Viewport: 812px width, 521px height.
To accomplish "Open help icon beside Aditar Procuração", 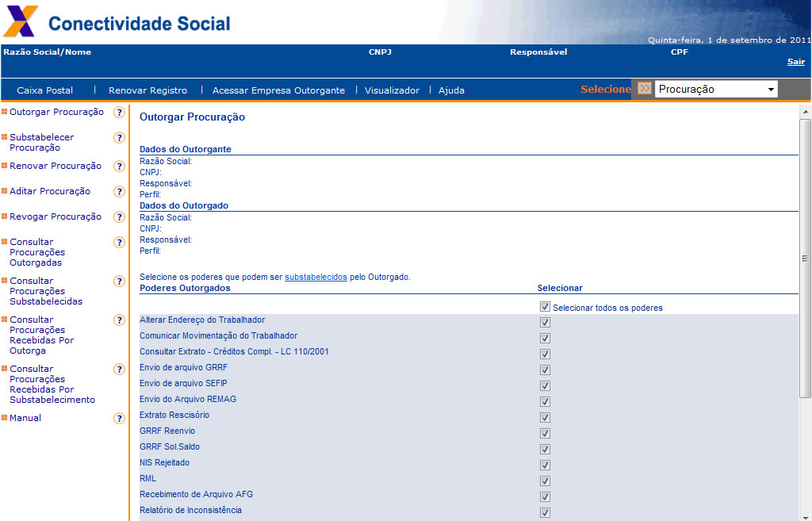I will click(x=119, y=192).
